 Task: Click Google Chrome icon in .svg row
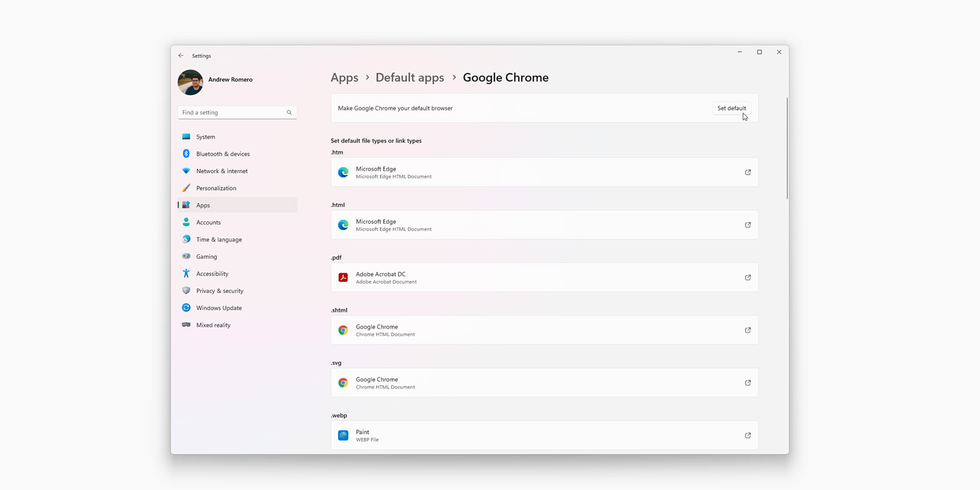coord(343,383)
